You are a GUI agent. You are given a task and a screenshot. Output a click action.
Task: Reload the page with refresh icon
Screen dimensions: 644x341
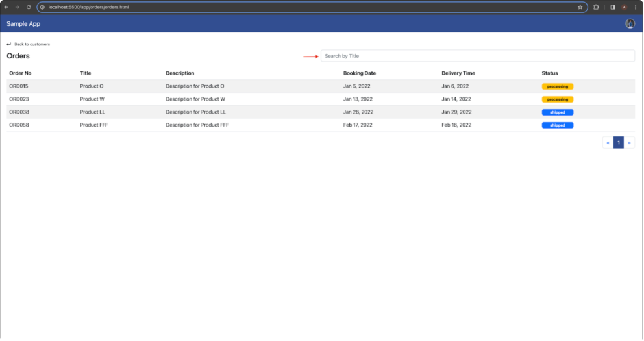tap(29, 7)
